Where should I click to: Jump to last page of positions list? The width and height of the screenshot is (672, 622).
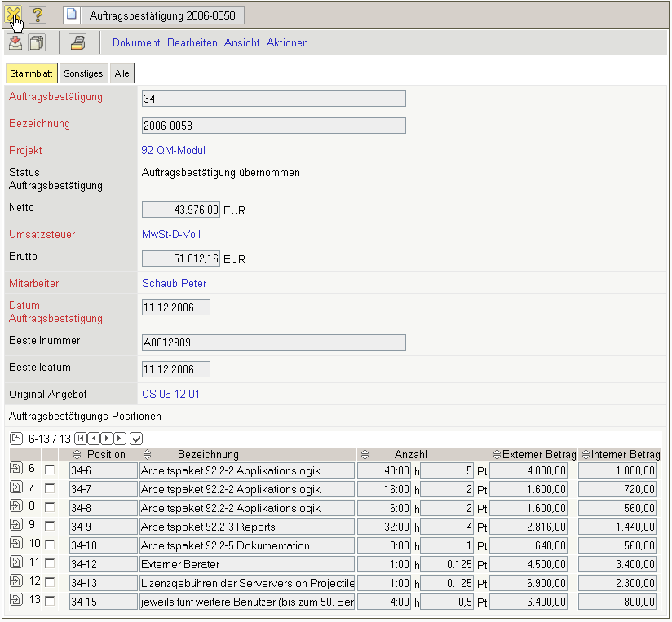[x=119, y=439]
